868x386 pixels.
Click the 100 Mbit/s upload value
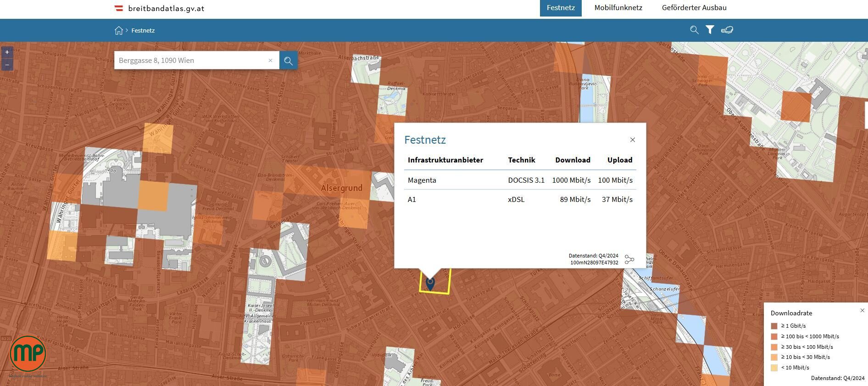(x=615, y=180)
